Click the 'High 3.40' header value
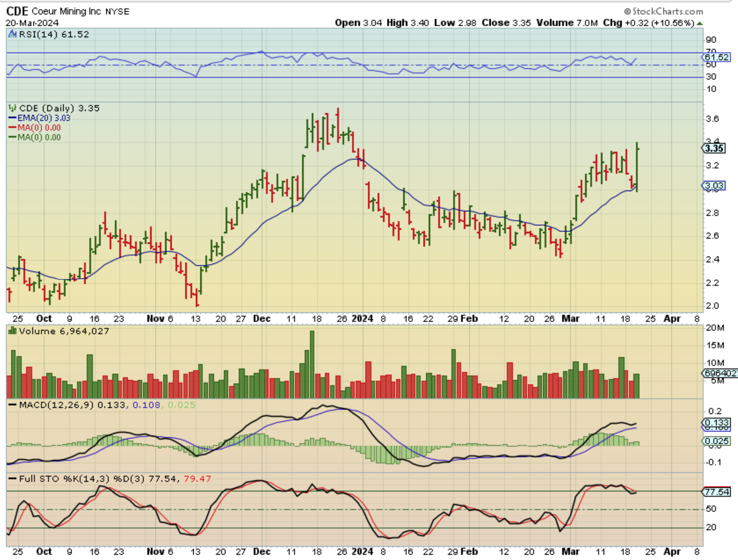Viewport: 738px width, 560px height. click(408, 23)
